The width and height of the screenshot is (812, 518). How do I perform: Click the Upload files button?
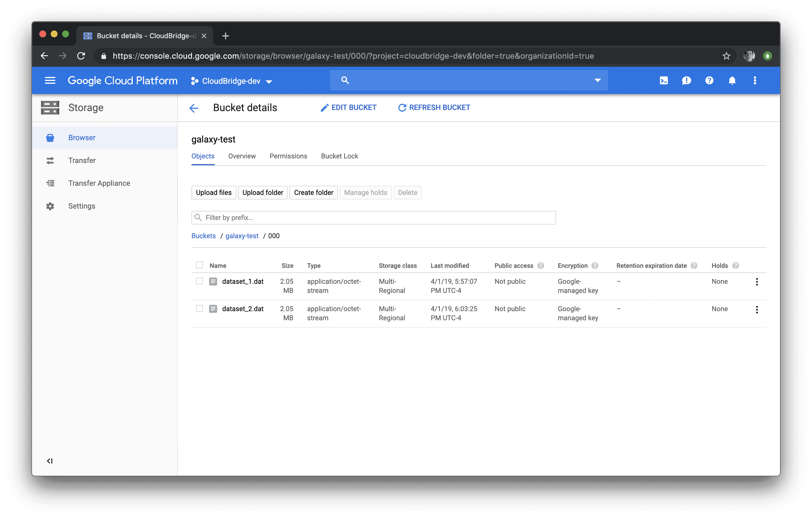coord(213,193)
